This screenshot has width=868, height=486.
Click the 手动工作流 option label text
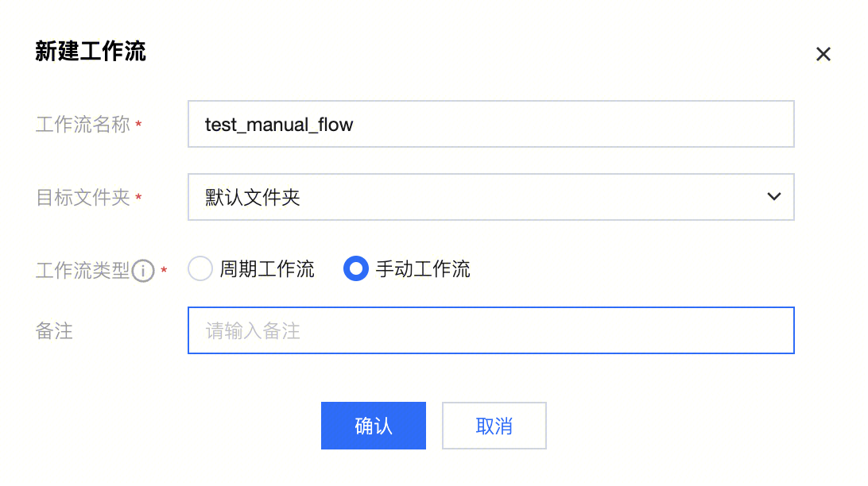point(423,269)
